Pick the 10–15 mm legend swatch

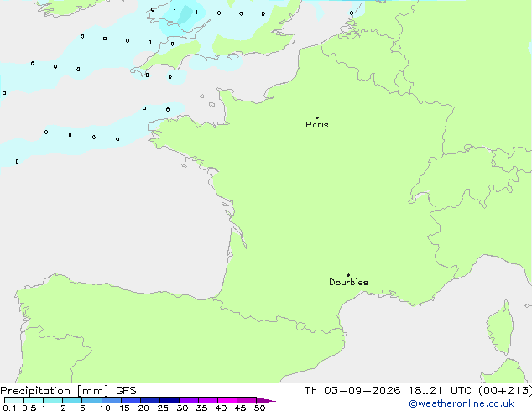pos(111,400)
